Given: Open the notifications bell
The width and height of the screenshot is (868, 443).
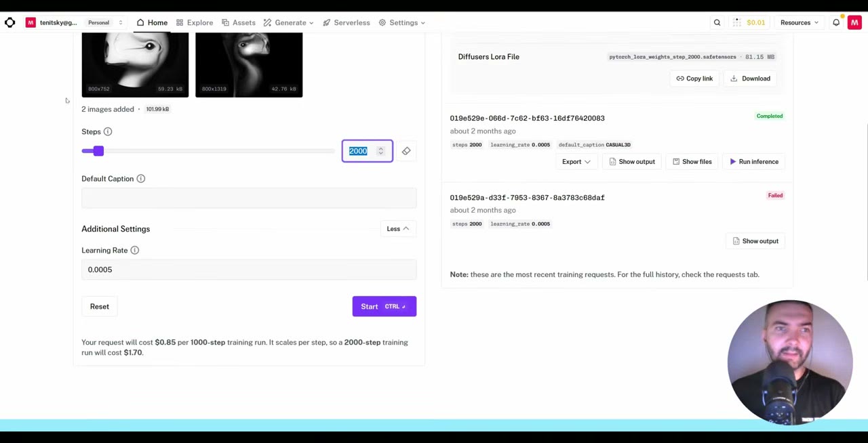Looking at the screenshot, I should [x=836, y=22].
